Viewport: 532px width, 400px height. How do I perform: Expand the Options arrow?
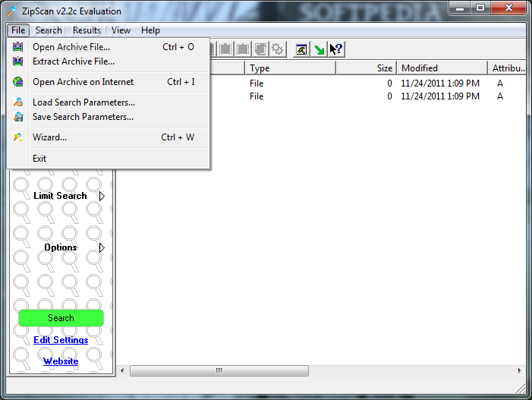click(x=102, y=247)
